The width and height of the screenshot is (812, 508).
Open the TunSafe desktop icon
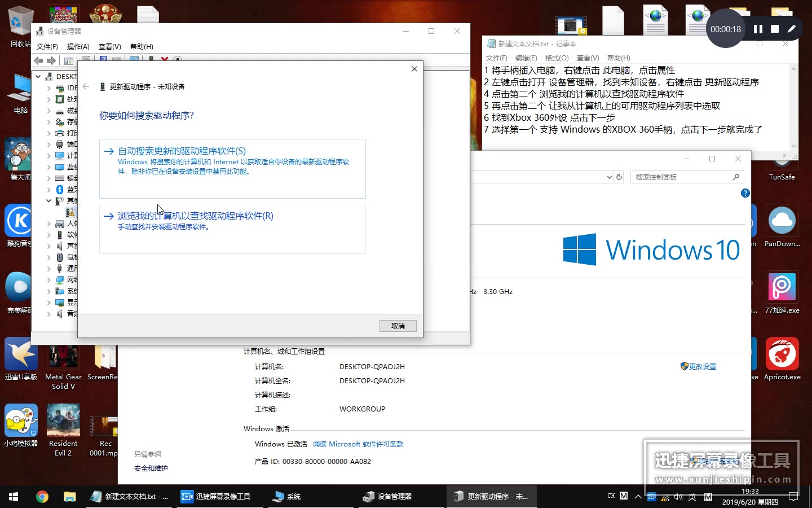click(782, 169)
